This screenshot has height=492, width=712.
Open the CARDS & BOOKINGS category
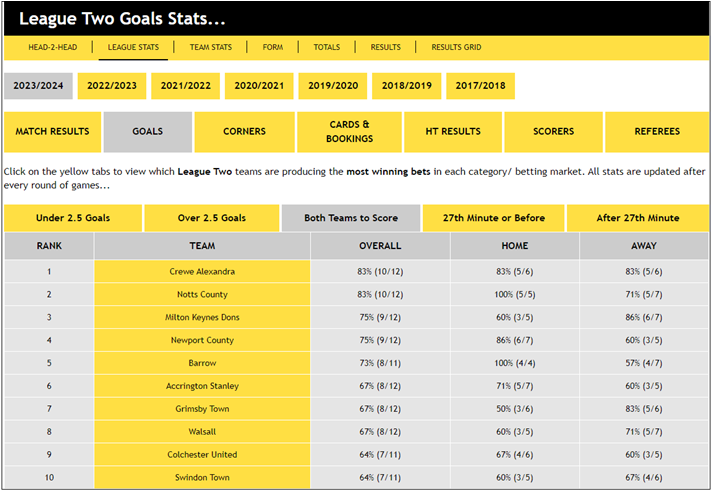(x=349, y=132)
